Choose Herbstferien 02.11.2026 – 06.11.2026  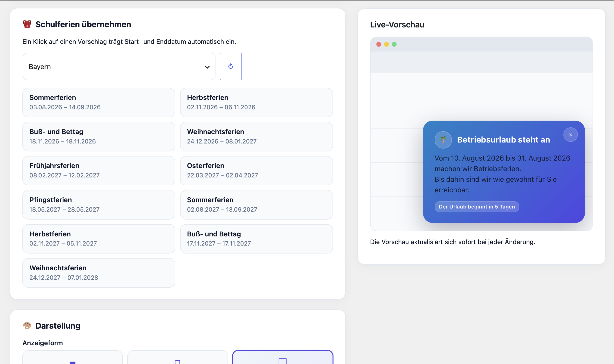256,103
